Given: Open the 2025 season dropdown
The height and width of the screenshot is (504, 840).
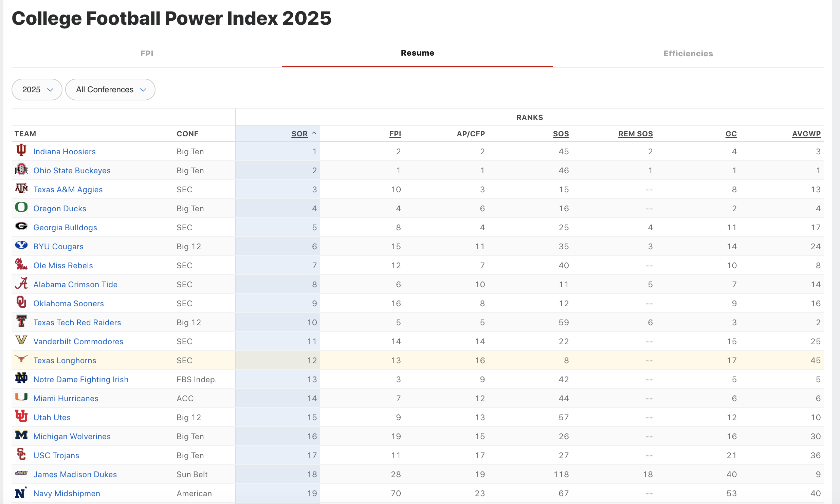Looking at the screenshot, I should tap(37, 90).
